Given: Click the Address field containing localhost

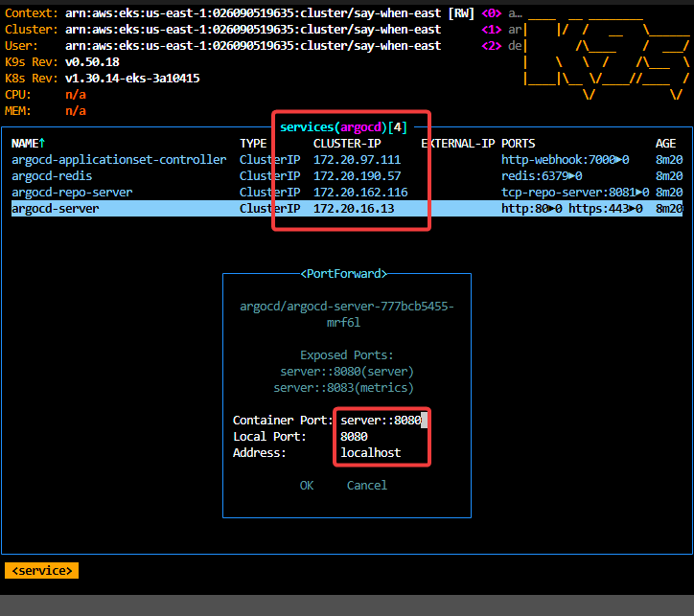Looking at the screenshot, I should coord(382,453).
